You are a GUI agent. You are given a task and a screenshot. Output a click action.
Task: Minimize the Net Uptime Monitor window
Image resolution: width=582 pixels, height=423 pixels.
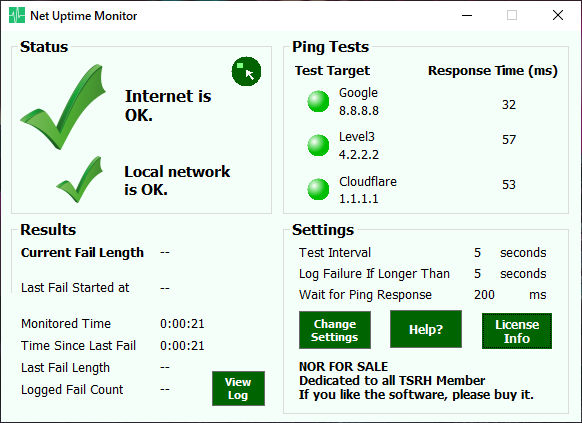tap(467, 16)
